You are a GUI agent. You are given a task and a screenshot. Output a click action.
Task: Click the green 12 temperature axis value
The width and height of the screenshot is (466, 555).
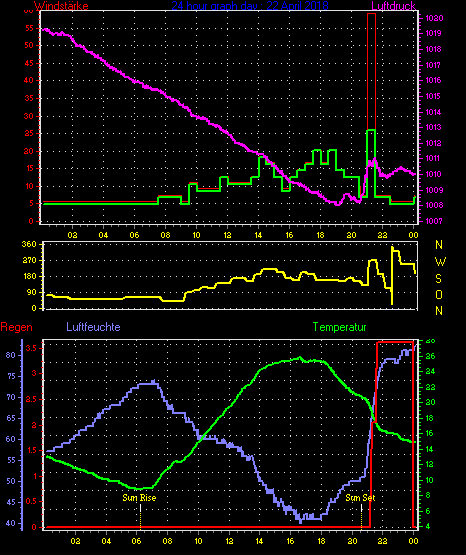coord(430,464)
